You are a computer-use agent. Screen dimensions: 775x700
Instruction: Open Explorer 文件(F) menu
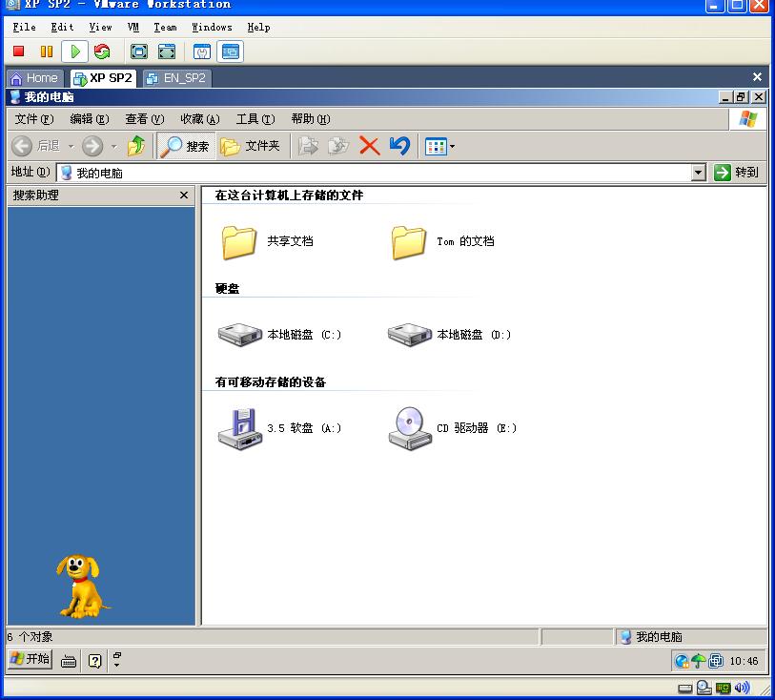[34, 119]
